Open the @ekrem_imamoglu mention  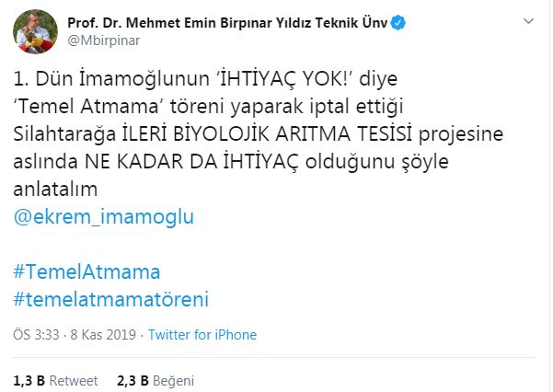[104, 216]
